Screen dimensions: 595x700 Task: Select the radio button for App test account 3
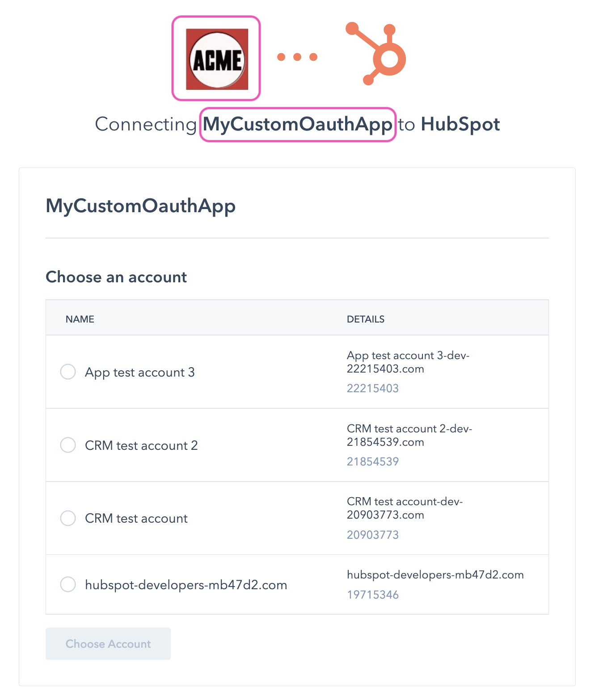pos(68,372)
